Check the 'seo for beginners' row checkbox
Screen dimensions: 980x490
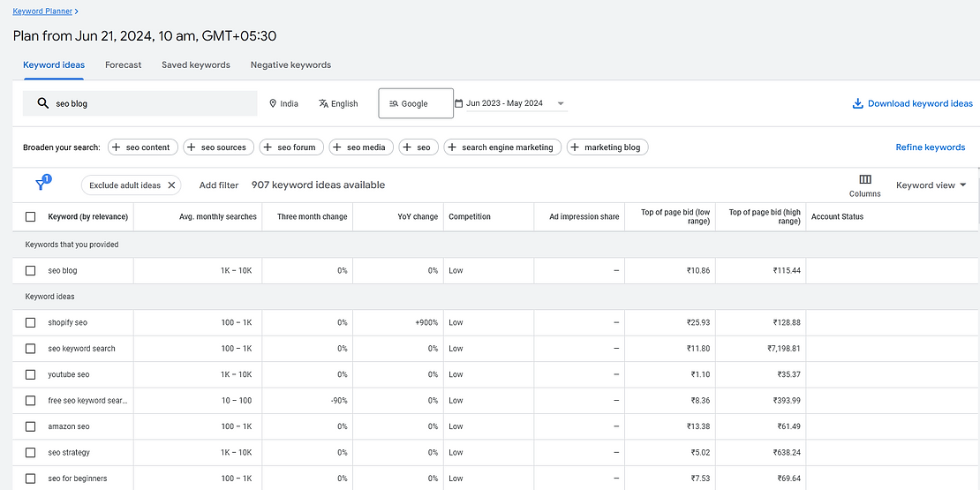coord(31,479)
